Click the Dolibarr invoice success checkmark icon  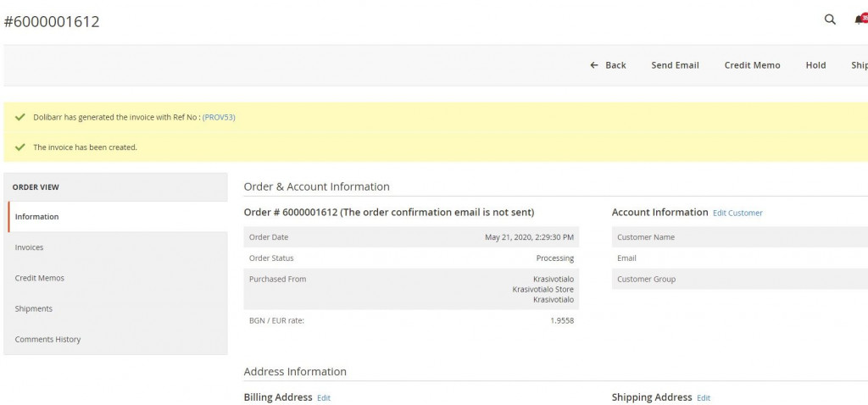[19, 117]
